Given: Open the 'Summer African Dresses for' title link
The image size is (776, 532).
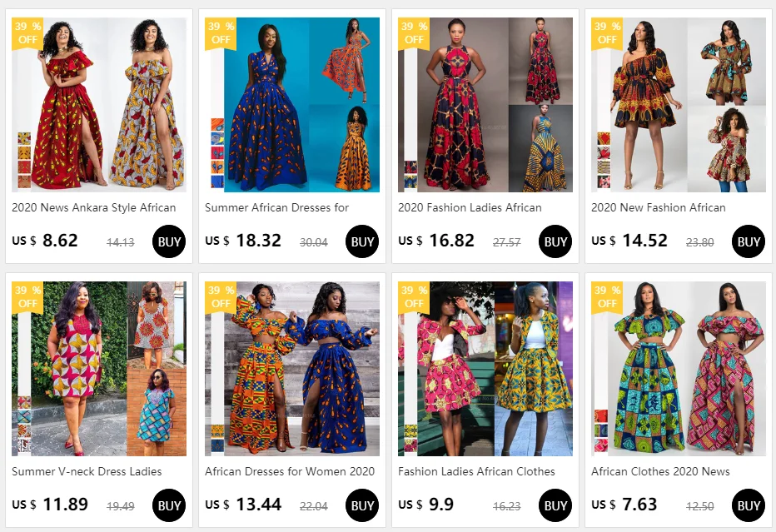Looking at the screenshot, I should click(x=276, y=208).
